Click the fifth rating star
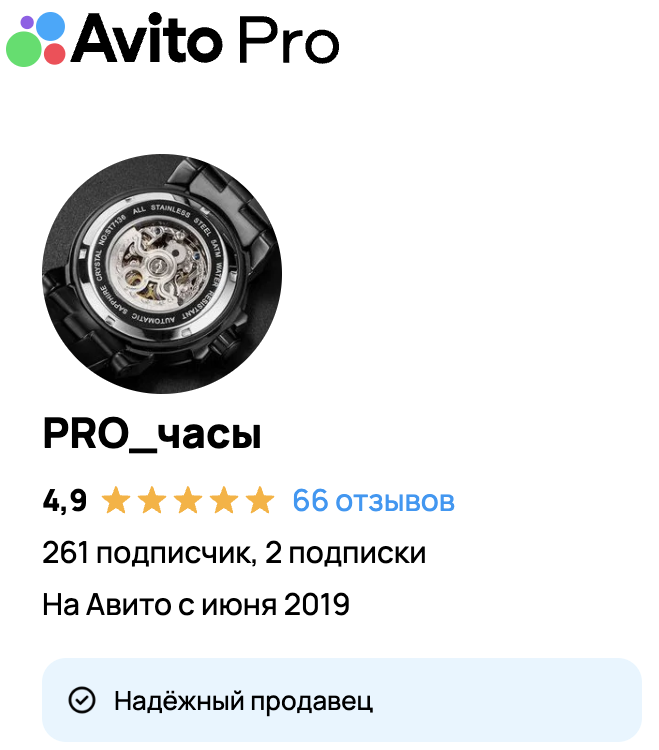The width and height of the screenshot is (659, 750). coord(260,500)
